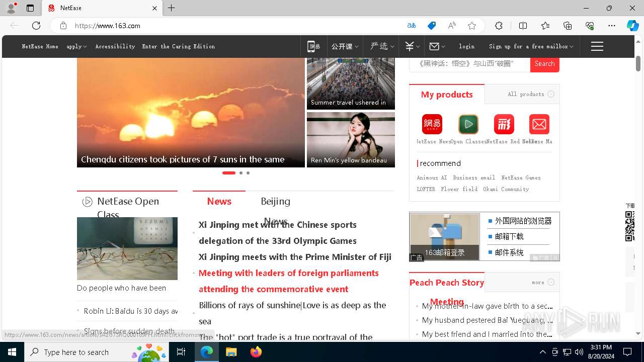644x362 pixels.
Task: Open the Tab actions menu icon
Action: click(30, 8)
